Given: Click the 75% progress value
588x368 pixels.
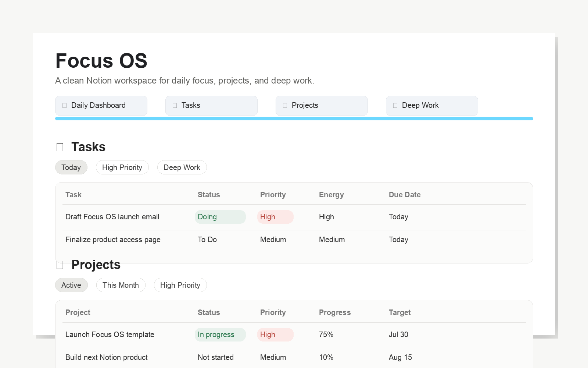Looking at the screenshot, I should pyautogui.click(x=326, y=335).
